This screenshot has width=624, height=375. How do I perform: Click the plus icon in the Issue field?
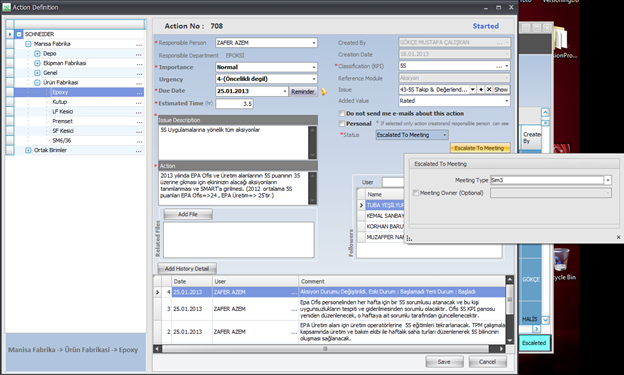[481, 90]
